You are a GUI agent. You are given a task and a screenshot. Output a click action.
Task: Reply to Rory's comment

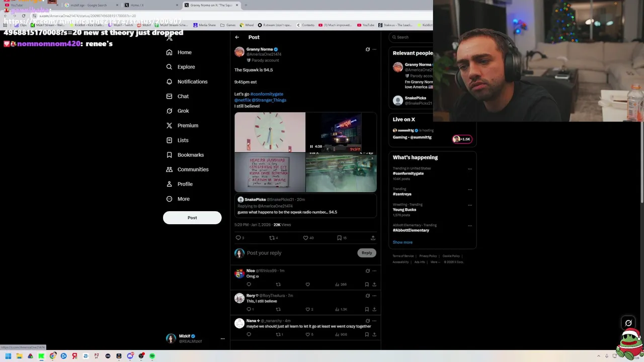click(249, 309)
